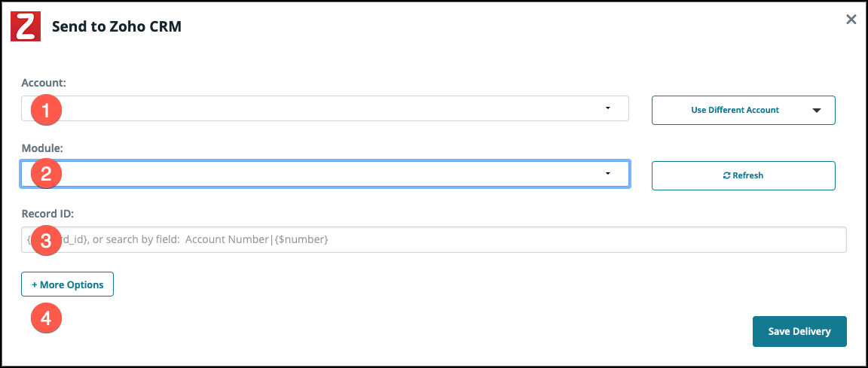Click the circular arrows Refresh icon

(x=726, y=175)
